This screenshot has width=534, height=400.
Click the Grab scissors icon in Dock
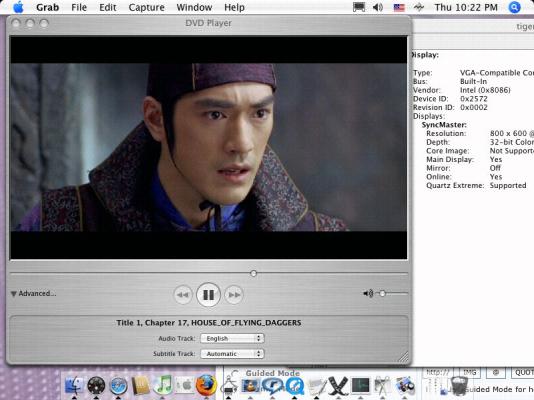coord(382,386)
